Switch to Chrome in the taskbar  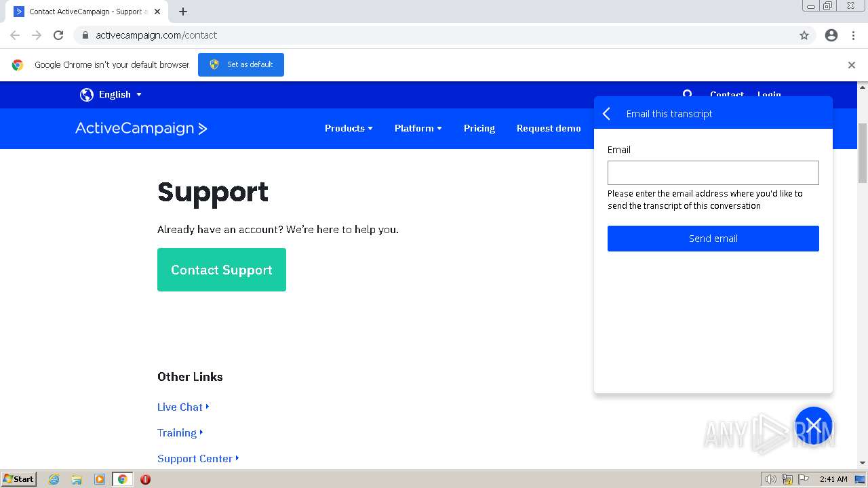[x=123, y=479]
